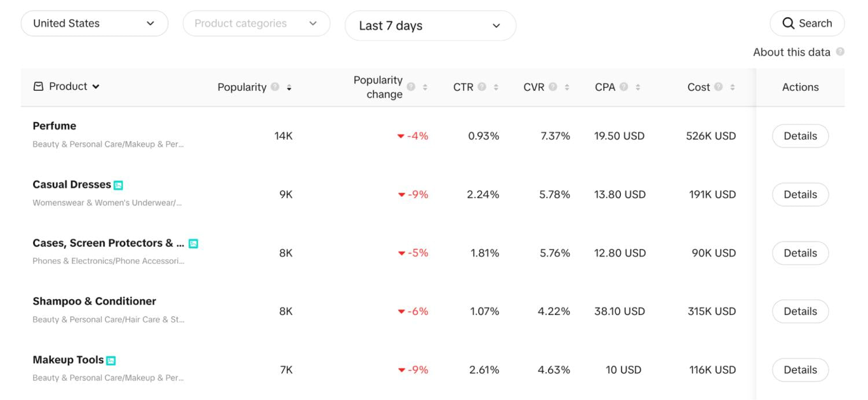View Details for Shampoo & Conditioner
This screenshot has height=400, width=868.
point(800,311)
